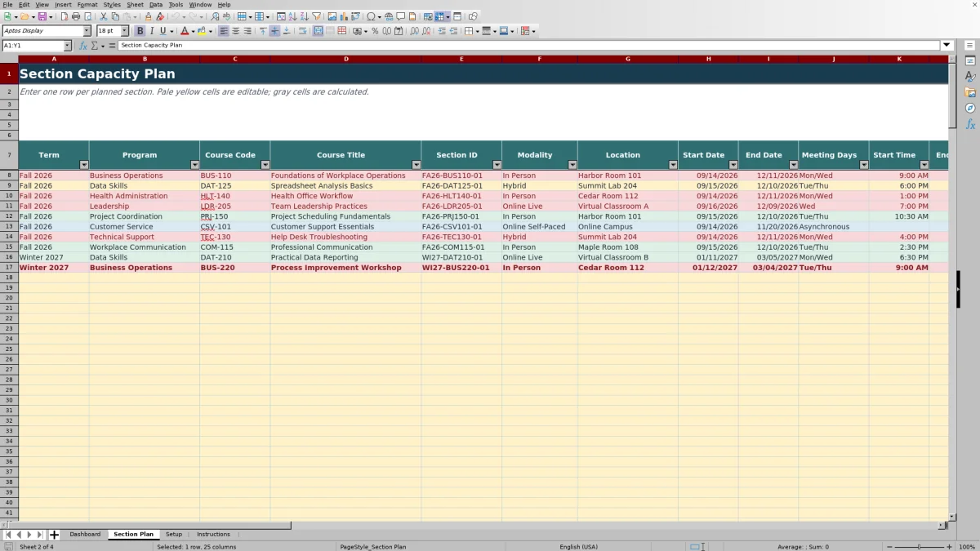Click the Sort Ascending icon
This screenshot has width=980, height=551.
(292, 16)
